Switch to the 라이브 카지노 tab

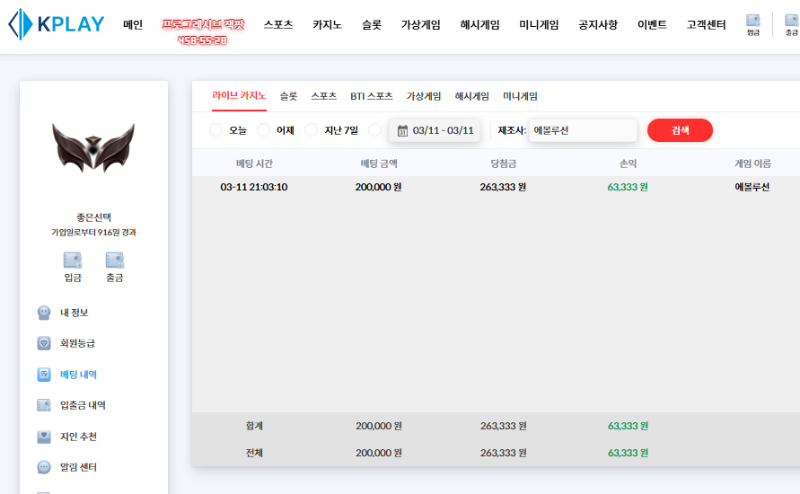pyautogui.click(x=239, y=96)
